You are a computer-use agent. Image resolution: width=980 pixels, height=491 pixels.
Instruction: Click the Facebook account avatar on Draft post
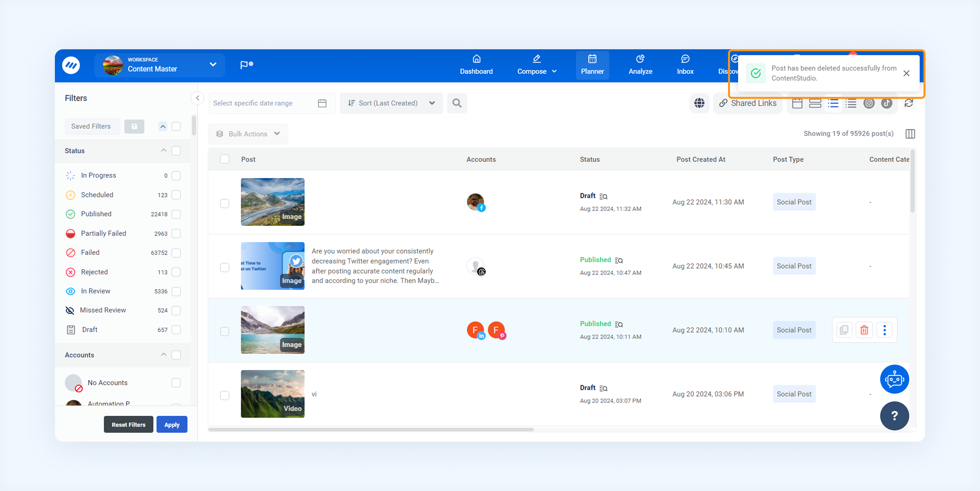(476, 202)
